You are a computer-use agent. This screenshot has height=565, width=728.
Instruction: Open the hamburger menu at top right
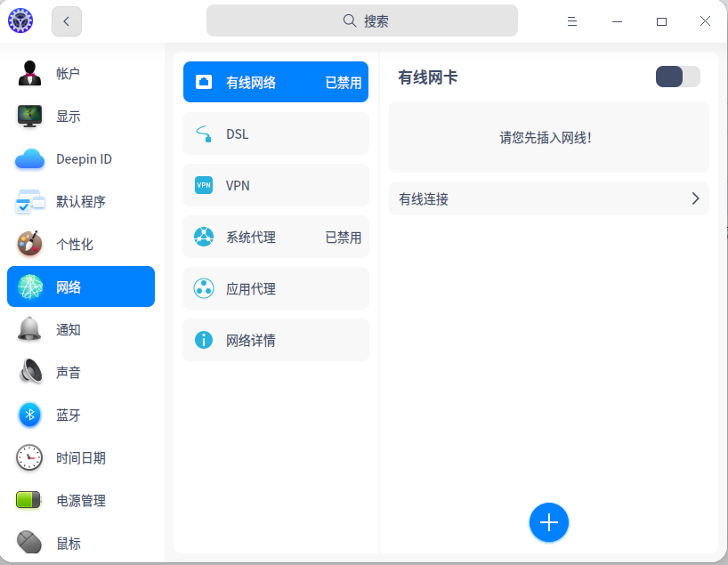(572, 20)
